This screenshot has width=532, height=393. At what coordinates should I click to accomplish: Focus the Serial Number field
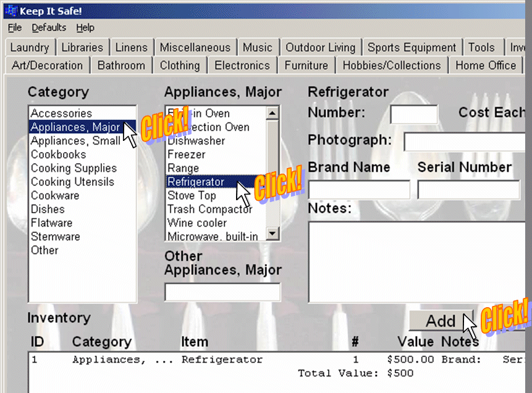click(468, 190)
